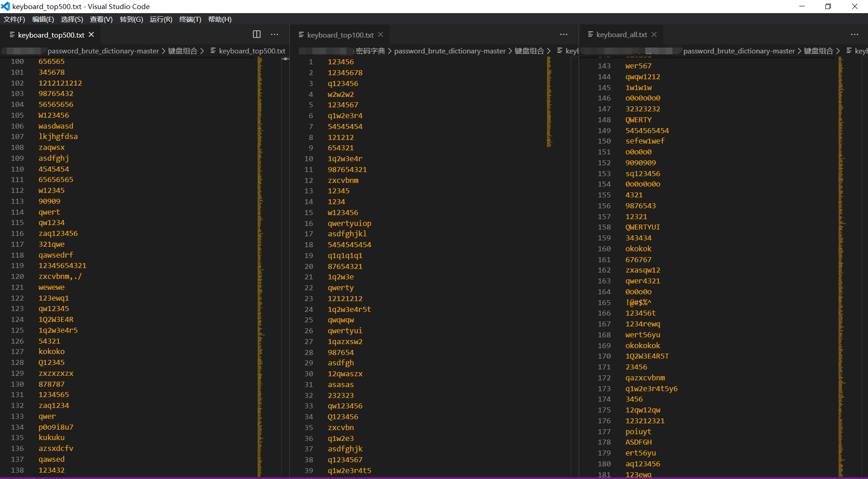Close the keyboard_top100.txt tab
The height and width of the screenshot is (479, 868).
click(380, 34)
